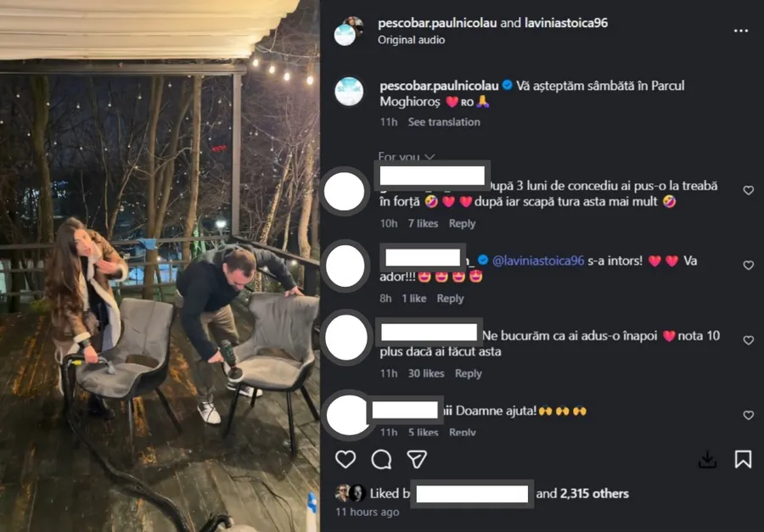
Task: Like the comment about 3 luni de concediu
Action: click(749, 191)
